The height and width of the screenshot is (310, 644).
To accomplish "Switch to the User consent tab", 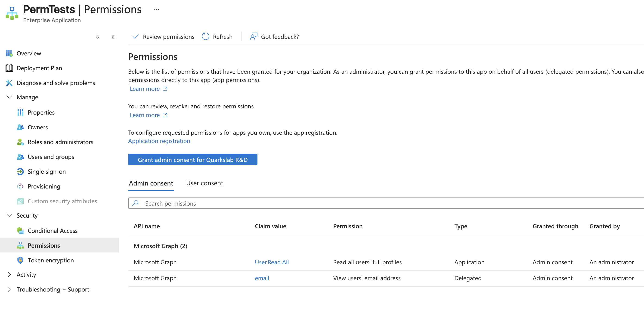I will (204, 183).
